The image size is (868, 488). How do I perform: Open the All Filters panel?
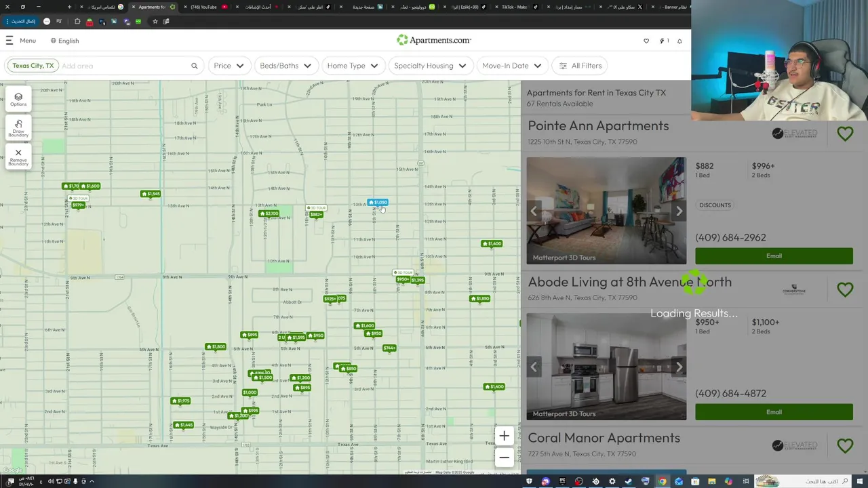(580, 66)
